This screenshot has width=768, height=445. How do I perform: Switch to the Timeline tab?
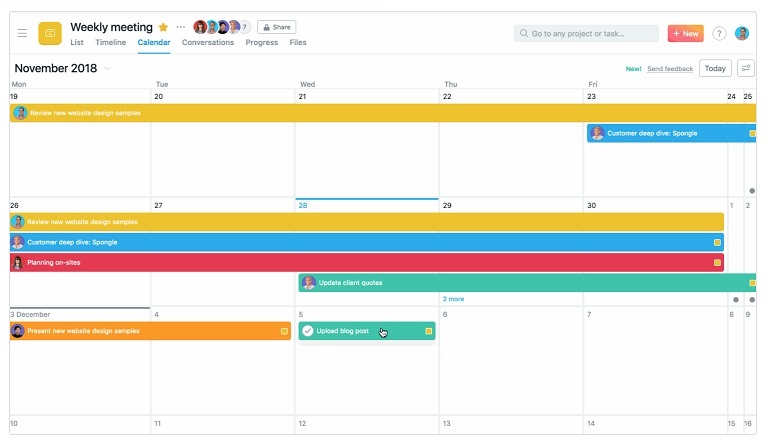pyautogui.click(x=110, y=43)
